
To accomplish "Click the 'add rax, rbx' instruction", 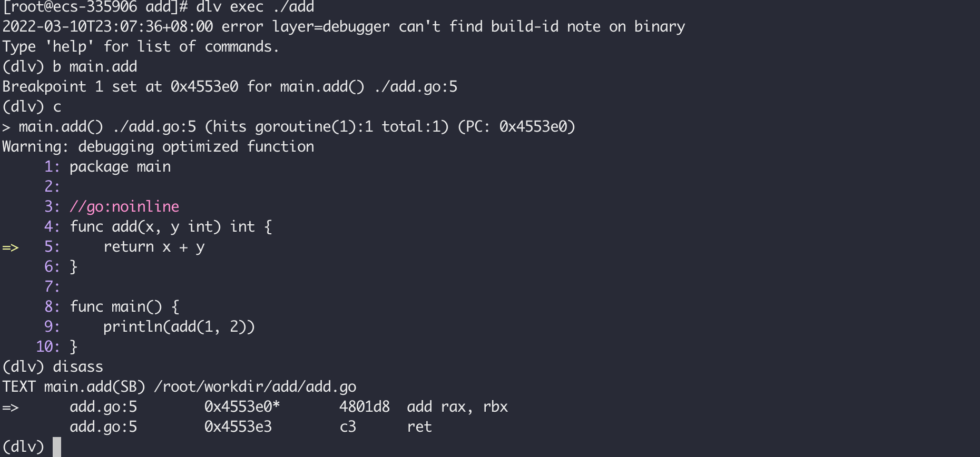I will tap(457, 406).
